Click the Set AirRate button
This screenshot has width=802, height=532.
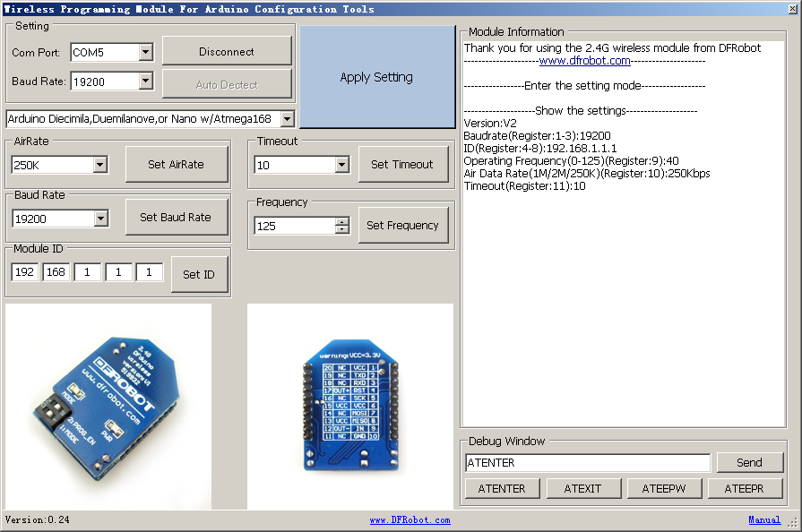(x=177, y=164)
